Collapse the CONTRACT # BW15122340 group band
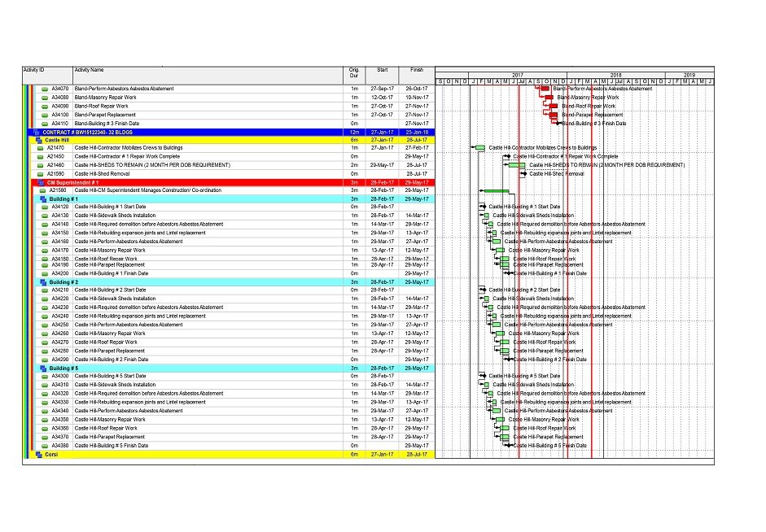Viewport: 766px width, 532px height. click(35, 132)
